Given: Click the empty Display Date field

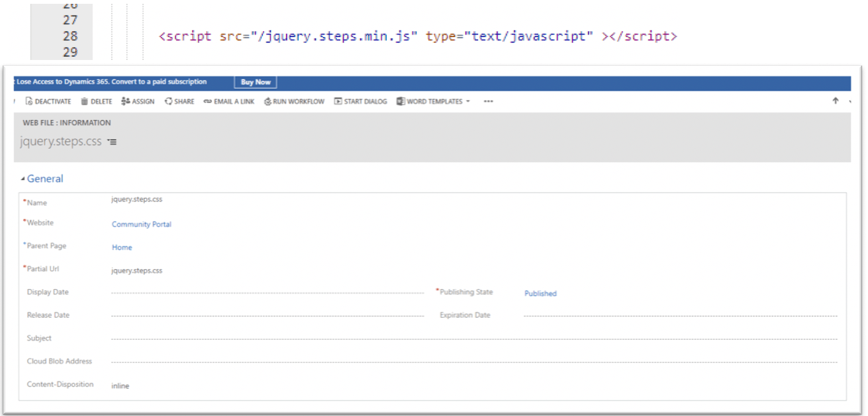Looking at the screenshot, I should (267, 293).
